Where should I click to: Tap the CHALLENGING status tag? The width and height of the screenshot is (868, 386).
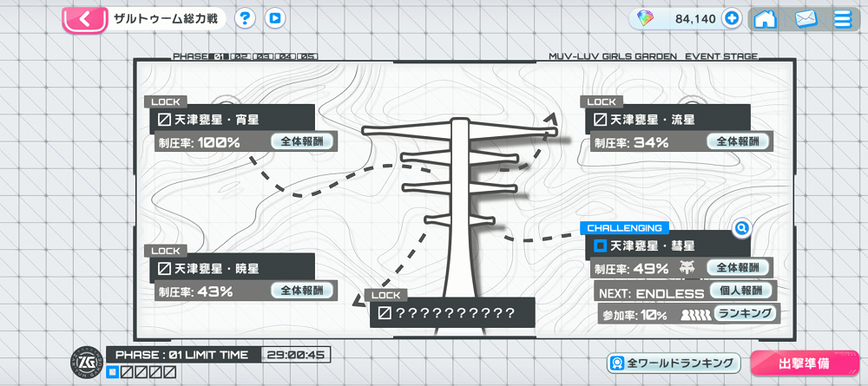click(x=624, y=228)
